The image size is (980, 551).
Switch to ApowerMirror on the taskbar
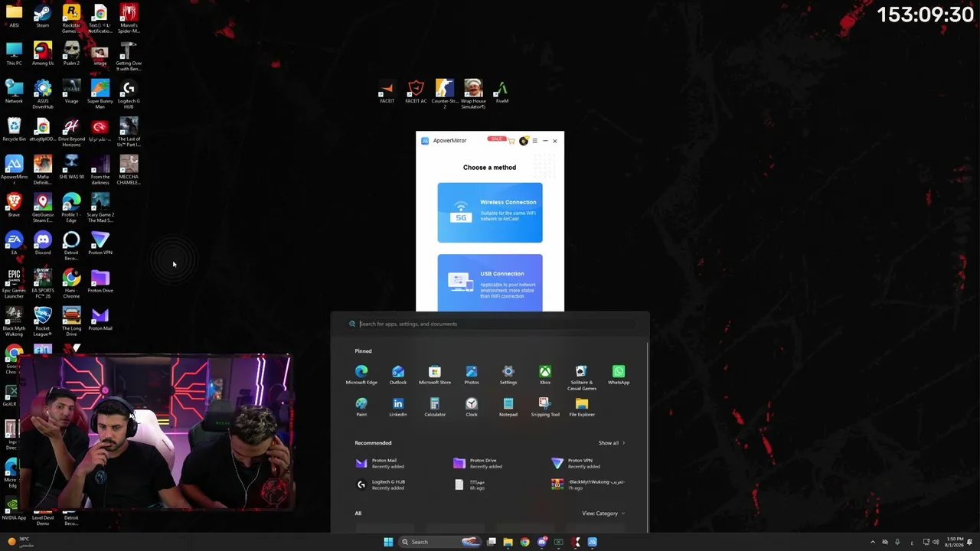(593, 542)
